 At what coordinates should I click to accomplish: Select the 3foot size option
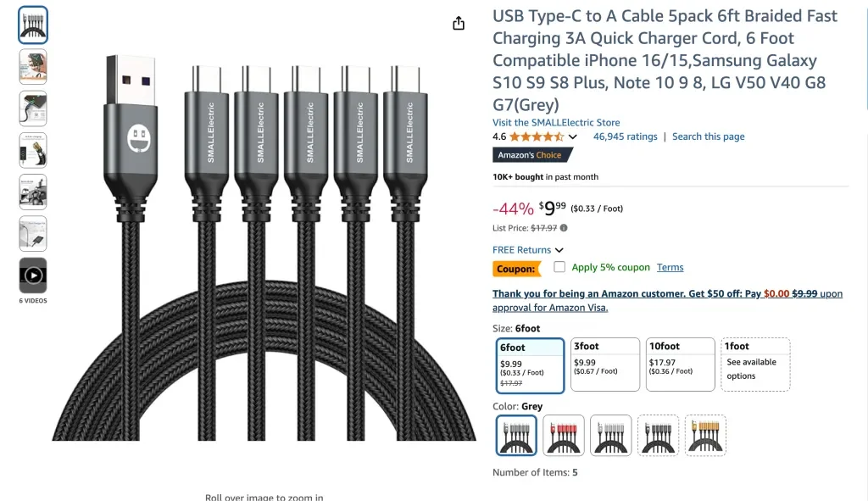click(604, 363)
